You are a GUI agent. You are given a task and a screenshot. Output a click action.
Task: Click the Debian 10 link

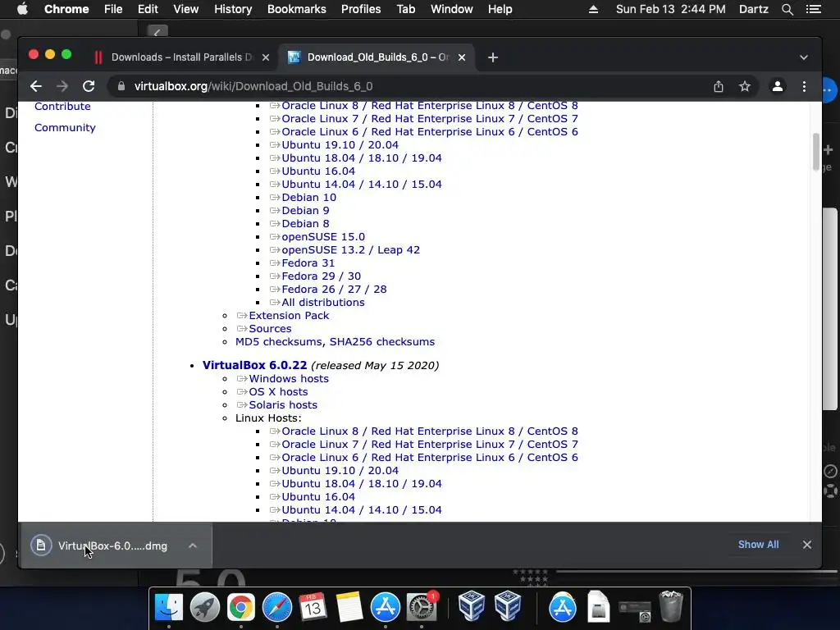pos(309,198)
